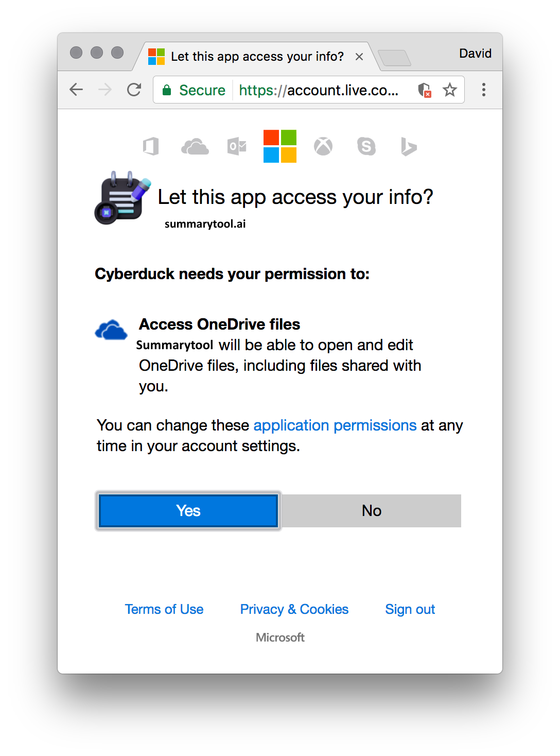Click the Outlook icon in header
This screenshot has width=560, height=756.
pos(237,147)
